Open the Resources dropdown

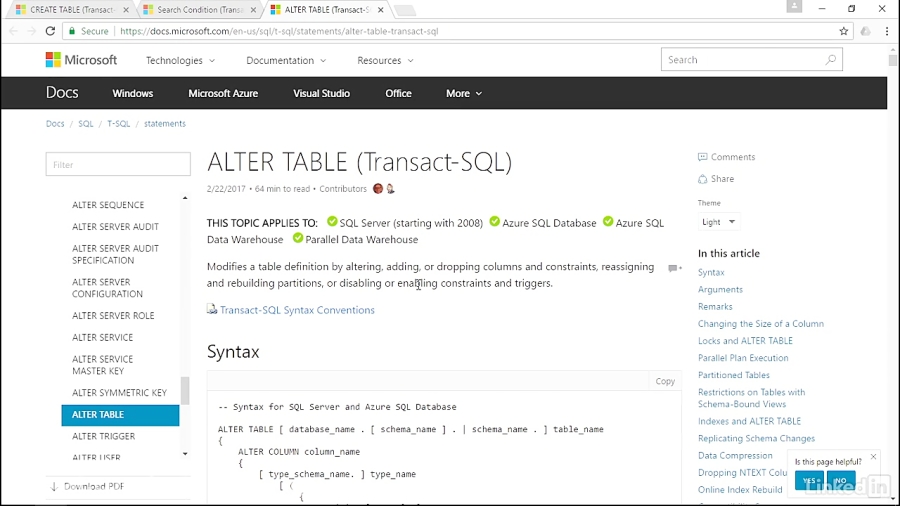pos(385,60)
